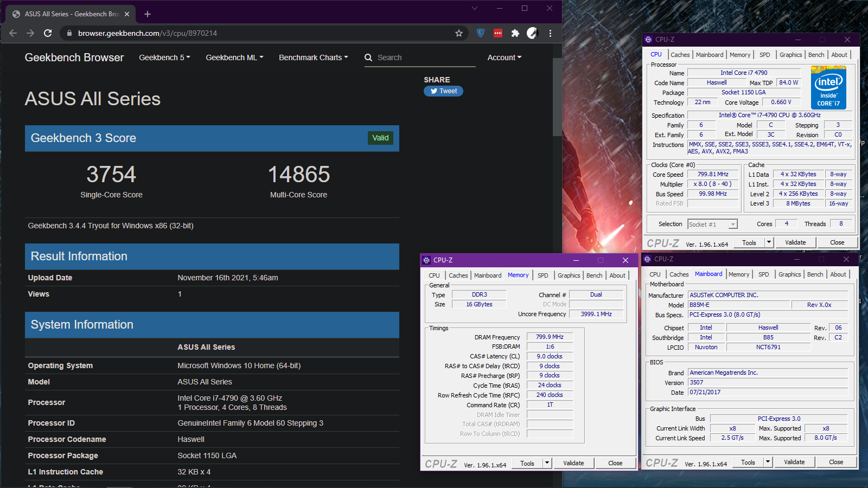Go back using browser back arrow
This screenshot has width=868, height=488.
click(13, 33)
